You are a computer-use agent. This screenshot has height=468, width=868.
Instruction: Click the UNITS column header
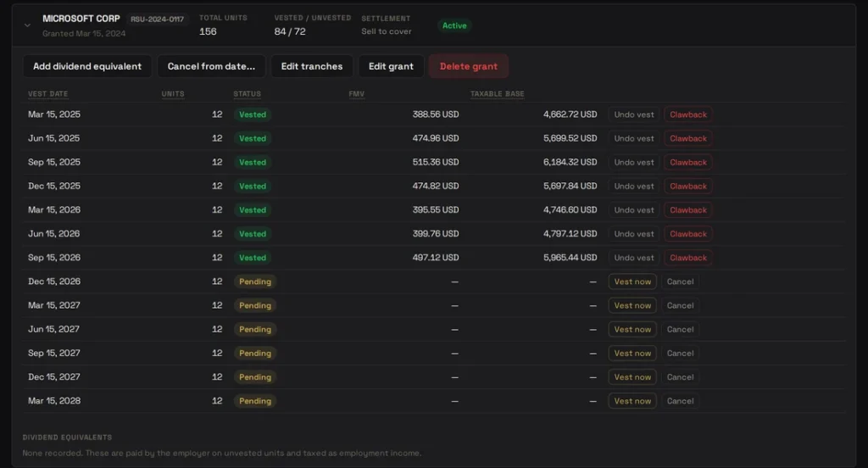tap(173, 93)
